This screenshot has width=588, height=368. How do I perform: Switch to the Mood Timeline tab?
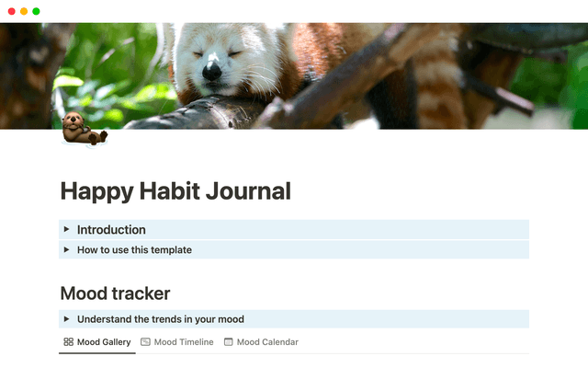tap(184, 342)
